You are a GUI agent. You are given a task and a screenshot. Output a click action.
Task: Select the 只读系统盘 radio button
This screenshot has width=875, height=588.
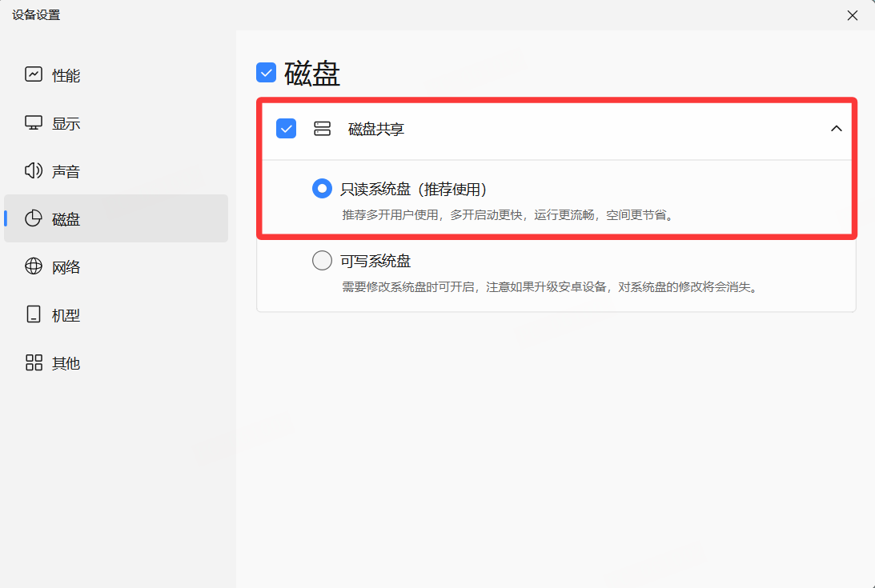pyautogui.click(x=322, y=189)
